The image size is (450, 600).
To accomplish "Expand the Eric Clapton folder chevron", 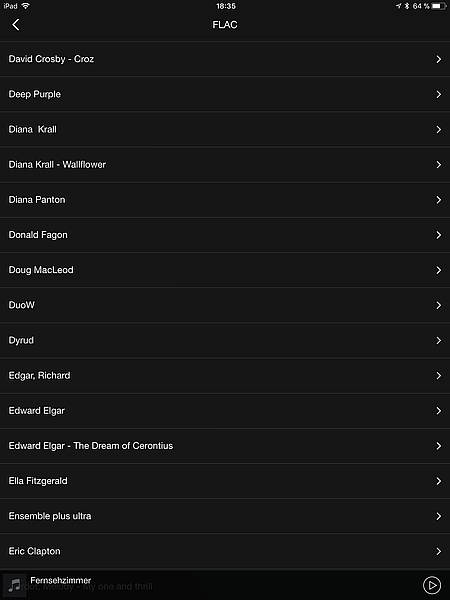I will click(x=439, y=551).
